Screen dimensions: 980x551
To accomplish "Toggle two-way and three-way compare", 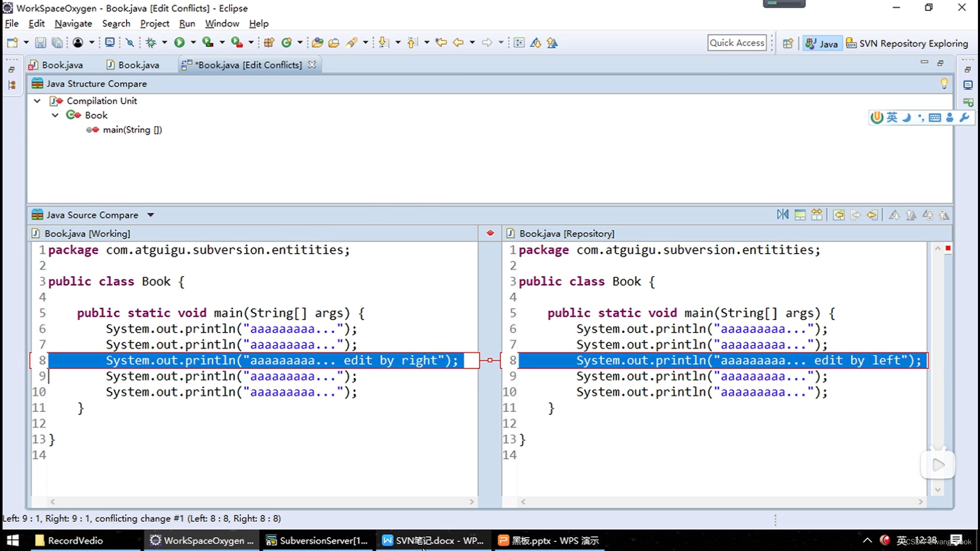I will click(x=817, y=215).
